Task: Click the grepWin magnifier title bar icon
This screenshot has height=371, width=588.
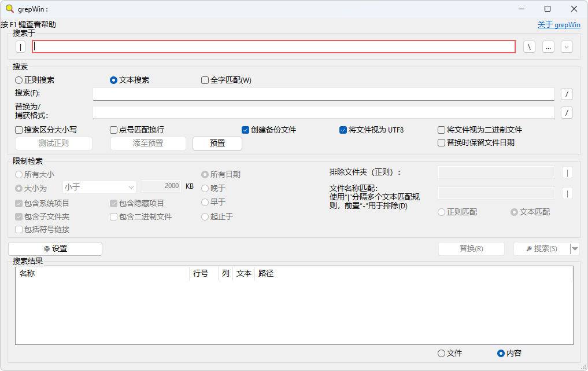Action: [x=10, y=9]
